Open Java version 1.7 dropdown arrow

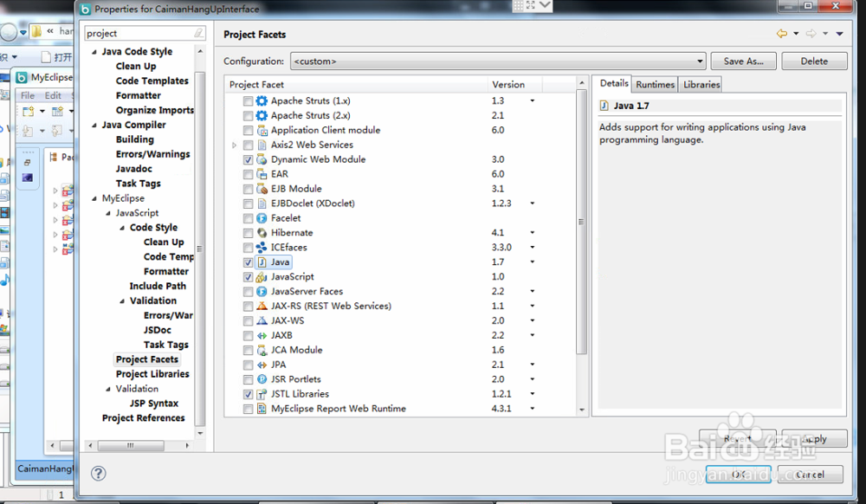533,262
